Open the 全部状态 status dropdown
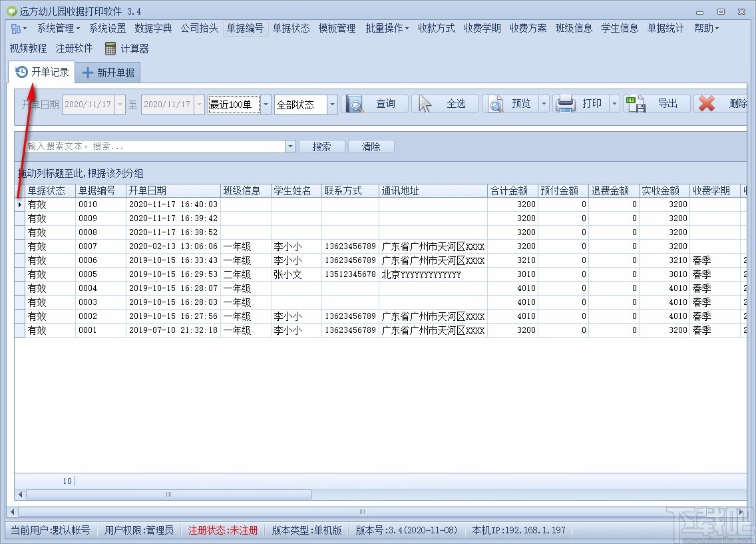 (332, 104)
